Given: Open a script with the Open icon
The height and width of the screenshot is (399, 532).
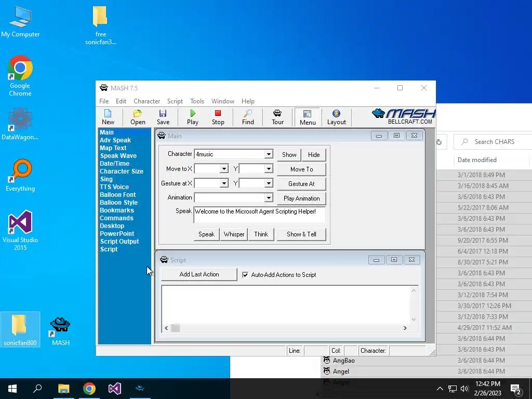Looking at the screenshot, I should tap(138, 117).
